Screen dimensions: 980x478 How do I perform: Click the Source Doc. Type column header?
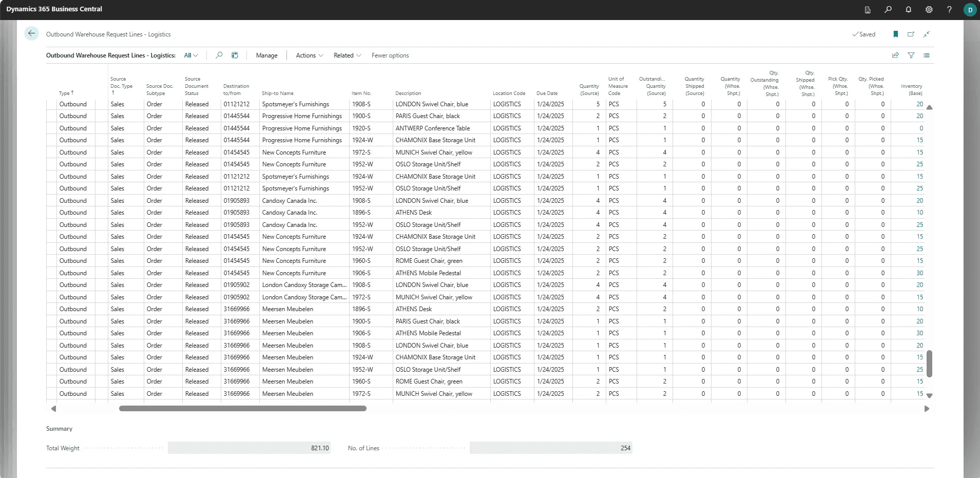[122, 86]
